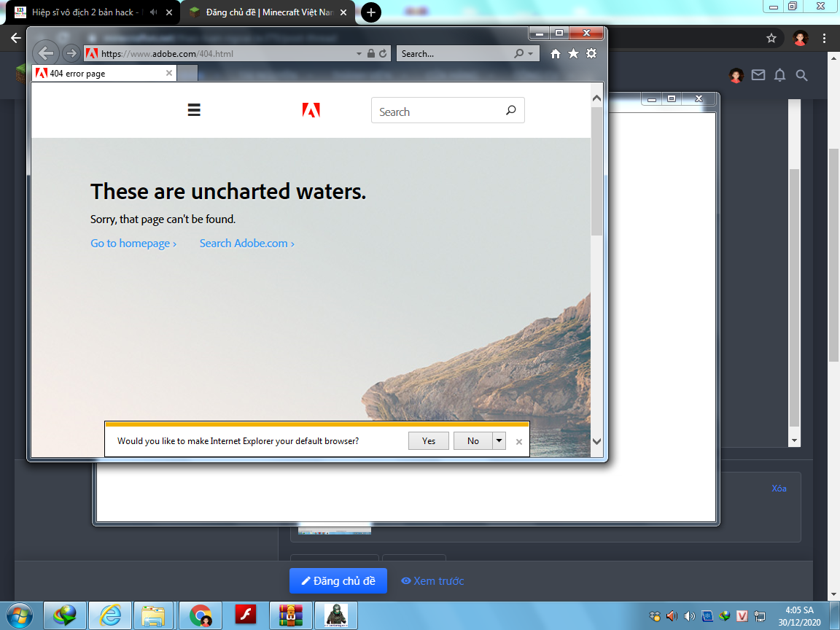Open Windows Explorer taskbar icon

(153, 615)
